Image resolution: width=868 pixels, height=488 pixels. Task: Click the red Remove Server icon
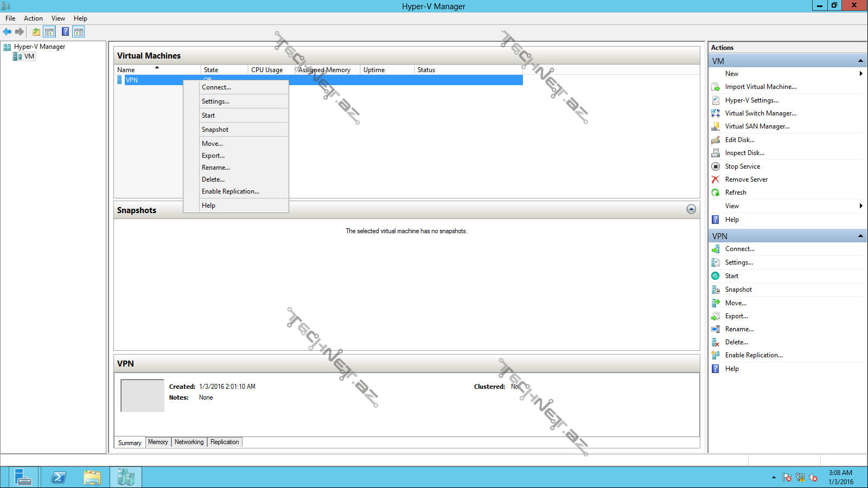click(716, 179)
